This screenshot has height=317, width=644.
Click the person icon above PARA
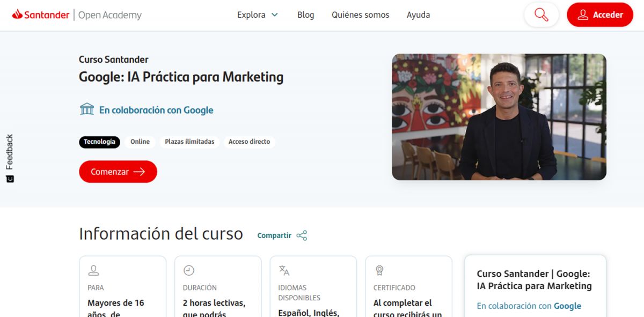pos(94,270)
